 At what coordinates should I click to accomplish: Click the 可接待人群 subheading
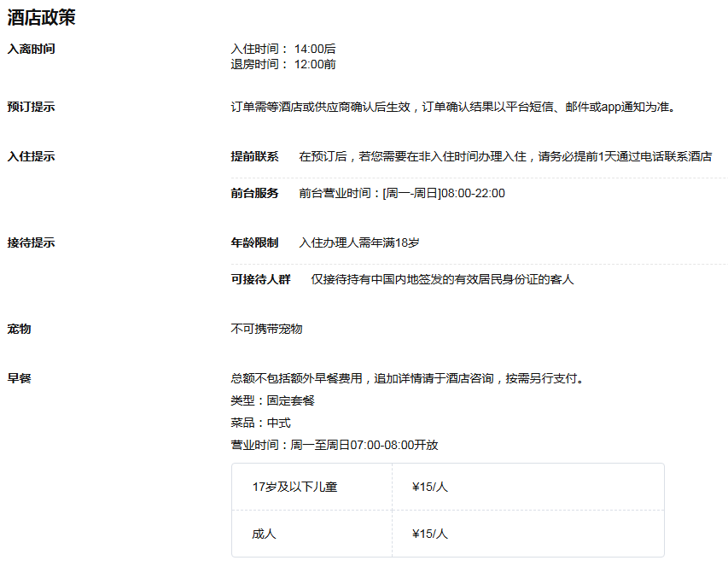[x=260, y=279]
